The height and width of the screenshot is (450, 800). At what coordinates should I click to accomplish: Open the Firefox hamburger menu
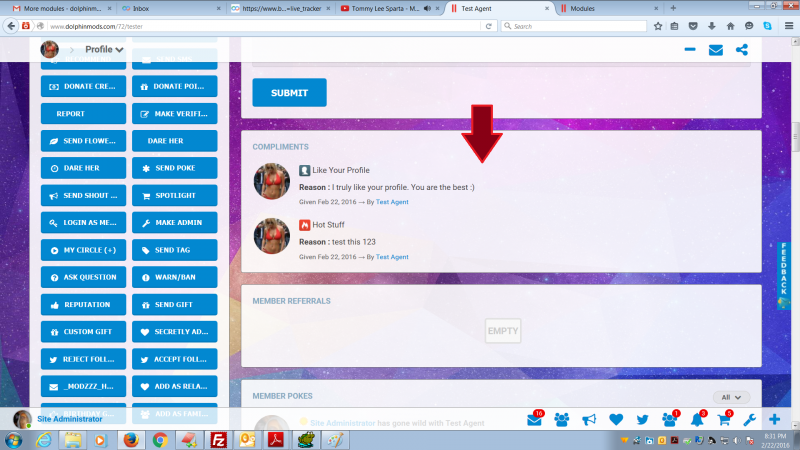coord(789,26)
